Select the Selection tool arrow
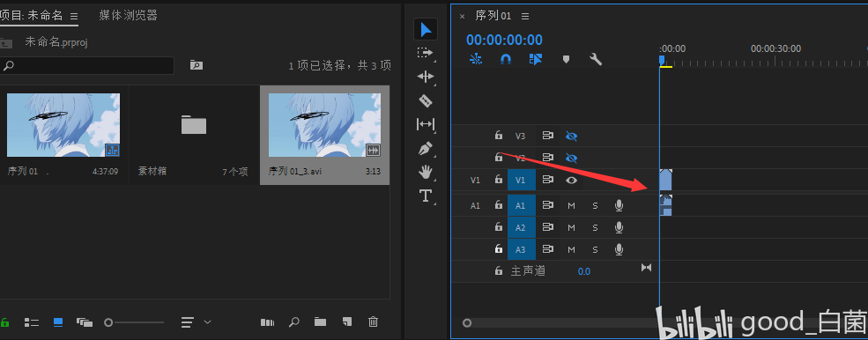This screenshot has height=340, width=868. (x=426, y=29)
